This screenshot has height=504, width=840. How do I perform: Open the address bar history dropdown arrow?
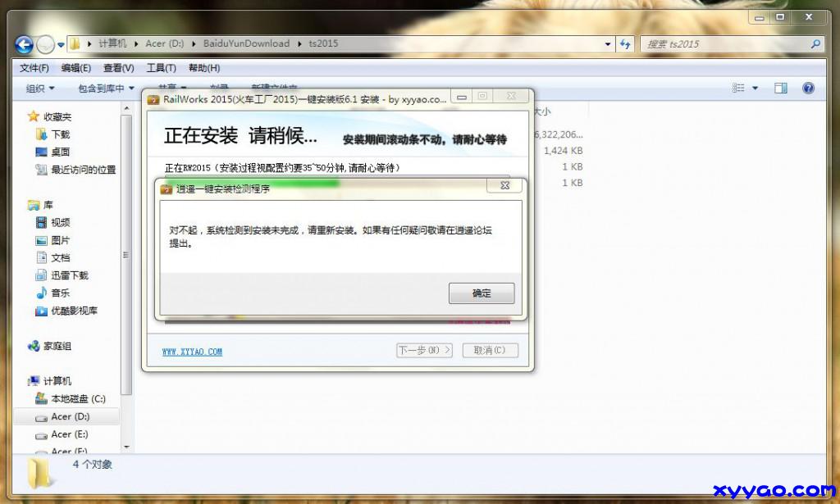[608, 44]
